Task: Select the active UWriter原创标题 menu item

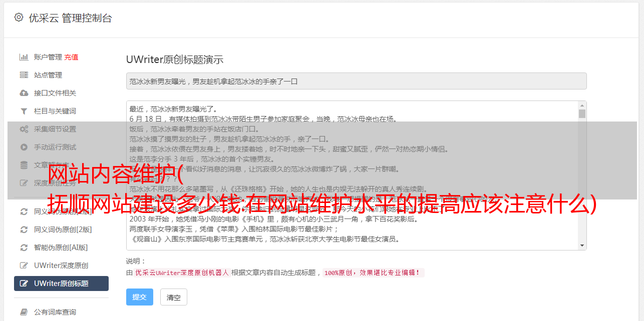Action: (x=61, y=283)
